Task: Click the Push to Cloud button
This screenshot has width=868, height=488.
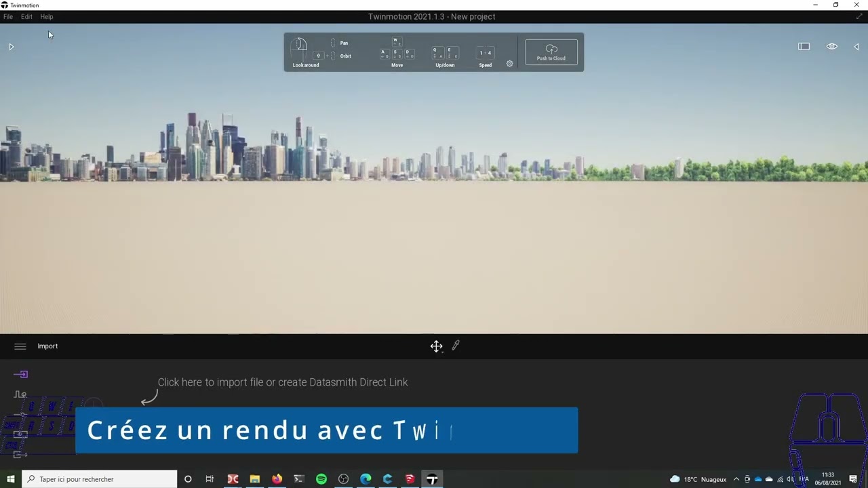Action: pyautogui.click(x=551, y=52)
